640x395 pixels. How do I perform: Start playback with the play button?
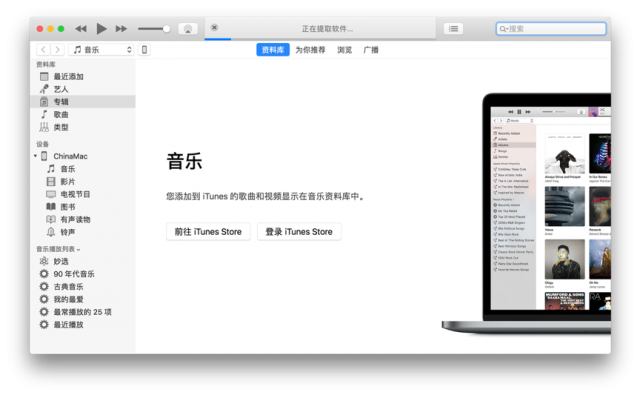pyautogui.click(x=101, y=29)
